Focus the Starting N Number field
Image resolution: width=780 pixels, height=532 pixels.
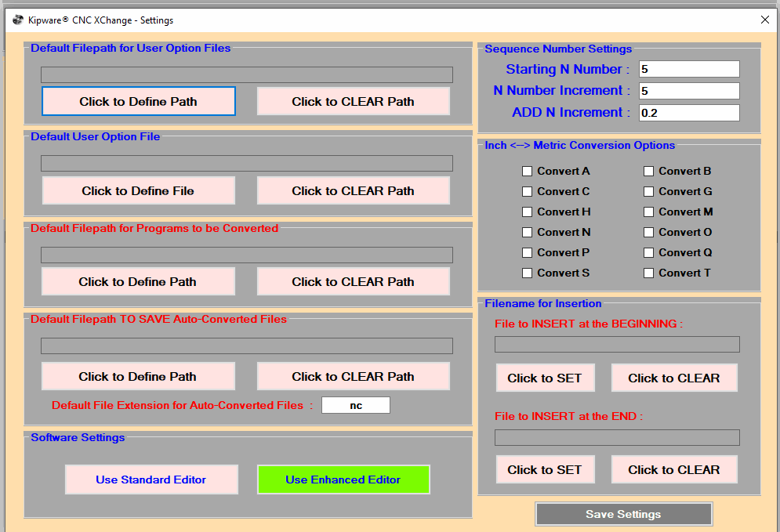[x=689, y=69]
